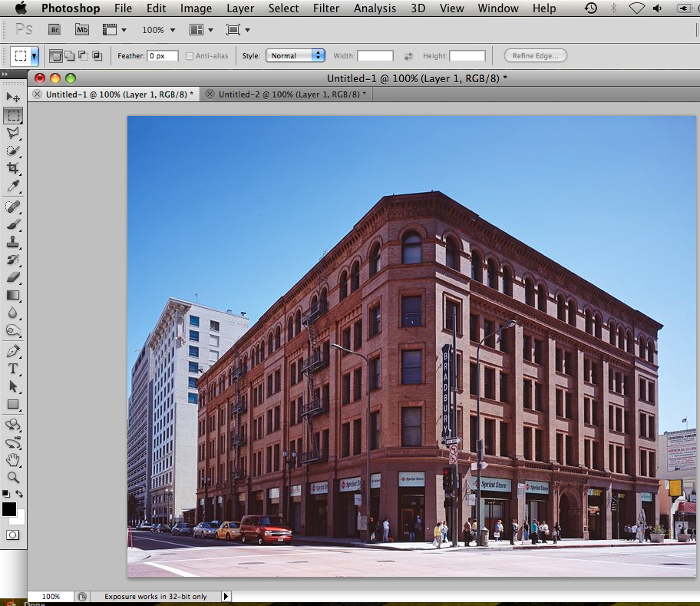Open the Image menu

[x=196, y=8]
